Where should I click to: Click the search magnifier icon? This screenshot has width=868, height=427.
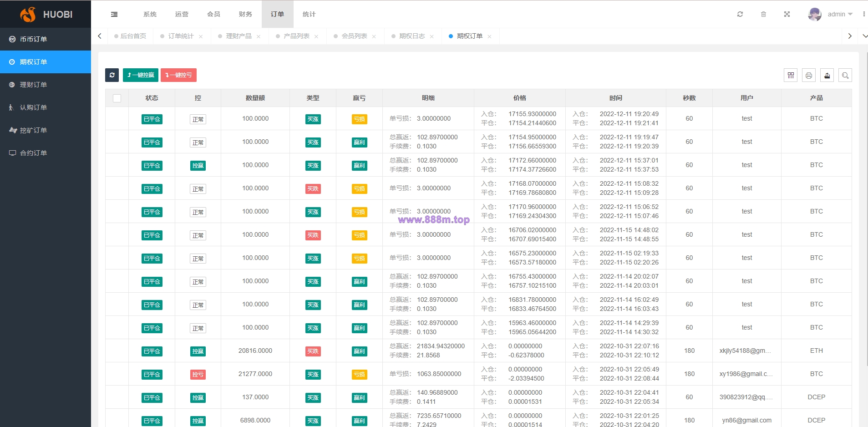[x=845, y=75]
